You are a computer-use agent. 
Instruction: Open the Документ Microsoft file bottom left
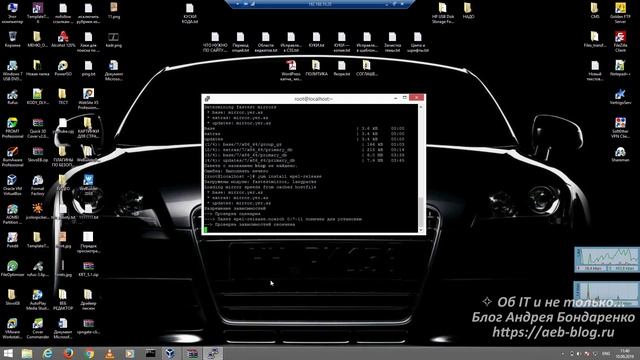click(x=63, y=329)
